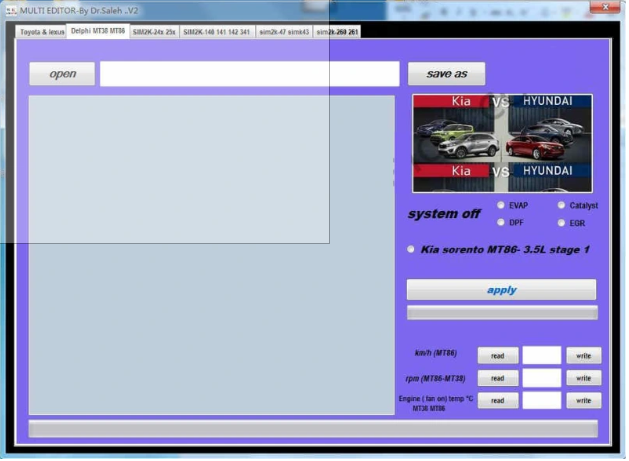Write the rpm (MT86-MT38) value

coord(583,378)
